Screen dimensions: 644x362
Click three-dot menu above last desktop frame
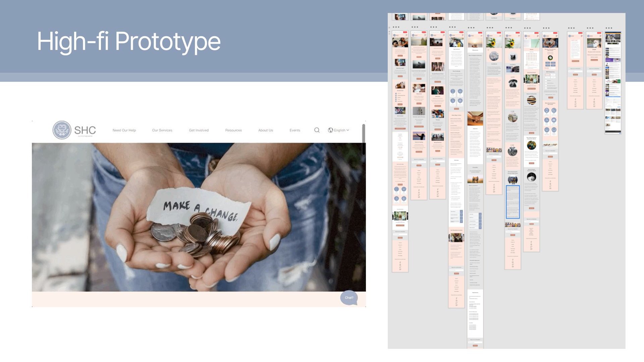(609, 28)
